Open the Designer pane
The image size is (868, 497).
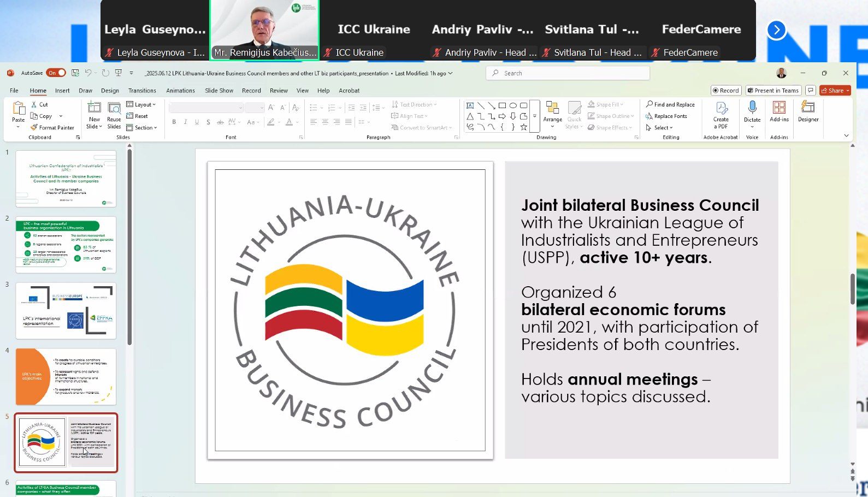pyautogui.click(x=808, y=112)
